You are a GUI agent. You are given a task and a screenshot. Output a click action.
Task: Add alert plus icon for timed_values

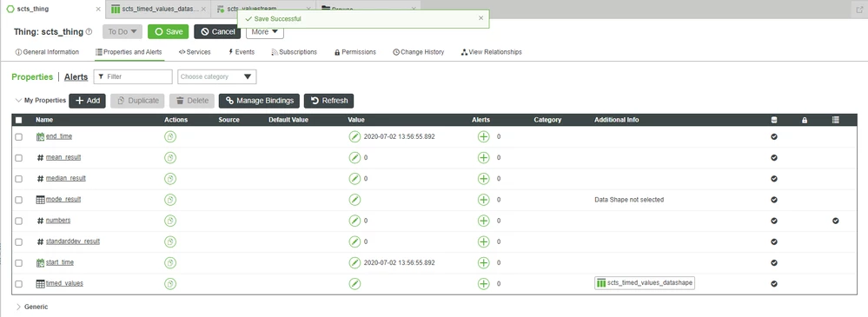pyautogui.click(x=483, y=284)
